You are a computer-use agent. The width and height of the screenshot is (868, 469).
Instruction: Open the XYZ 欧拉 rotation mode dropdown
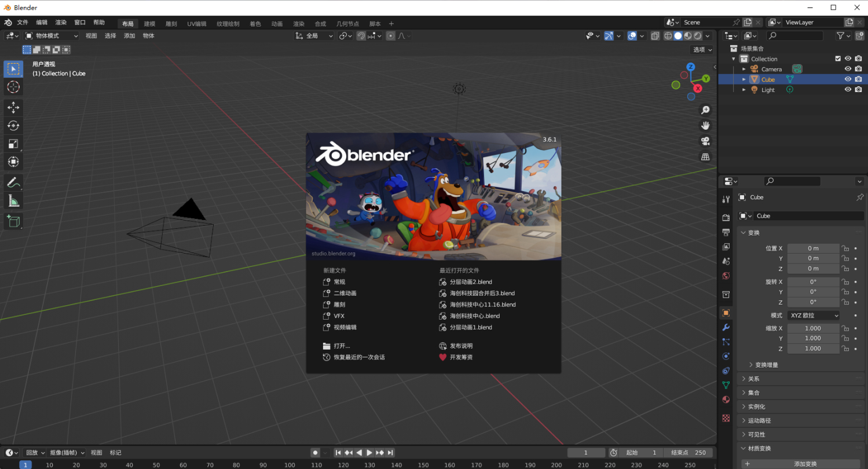tap(813, 316)
